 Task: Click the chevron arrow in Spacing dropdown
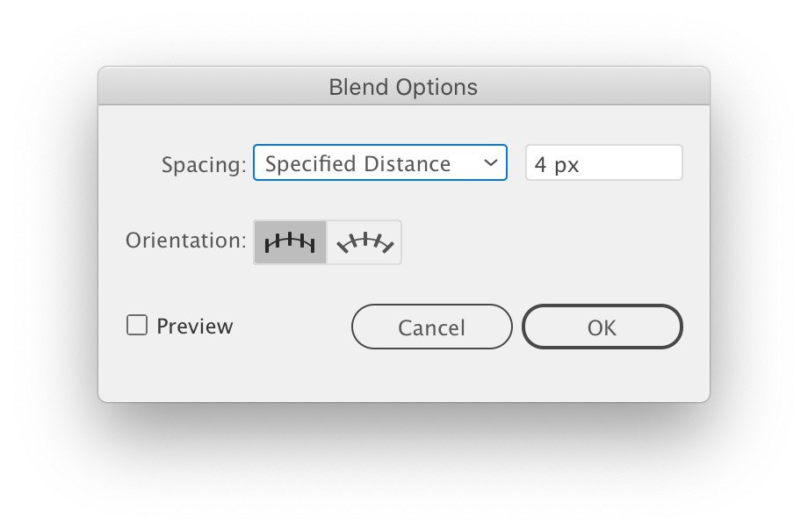click(x=491, y=162)
